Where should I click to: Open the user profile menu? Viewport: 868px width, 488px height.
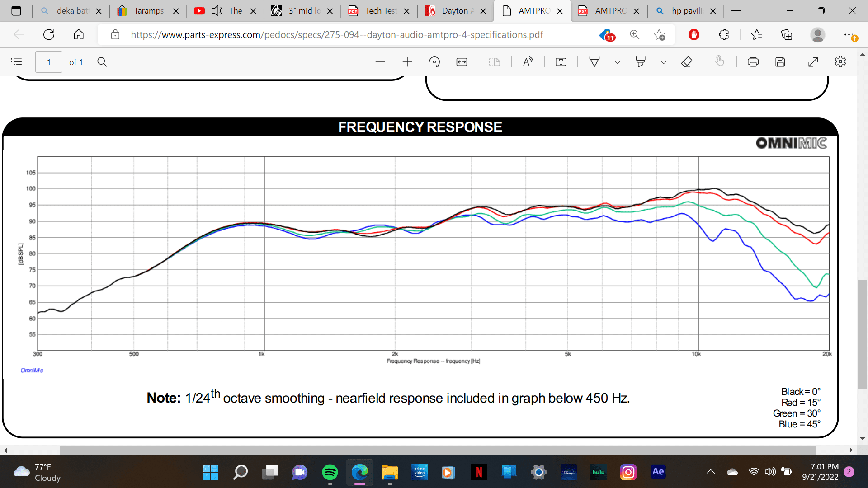tap(817, 34)
